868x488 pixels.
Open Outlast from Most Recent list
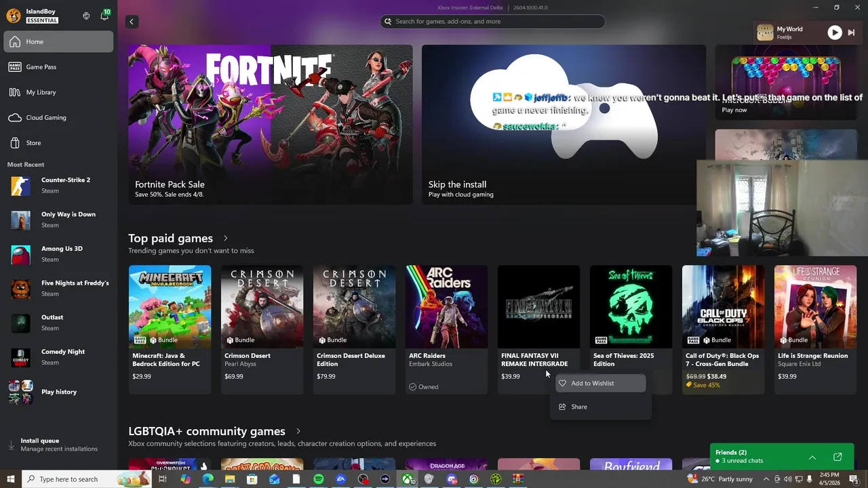pos(58,323)
